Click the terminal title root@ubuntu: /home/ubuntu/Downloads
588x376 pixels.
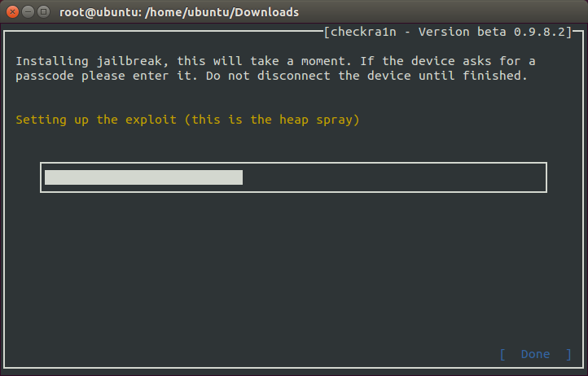[179, 12]
